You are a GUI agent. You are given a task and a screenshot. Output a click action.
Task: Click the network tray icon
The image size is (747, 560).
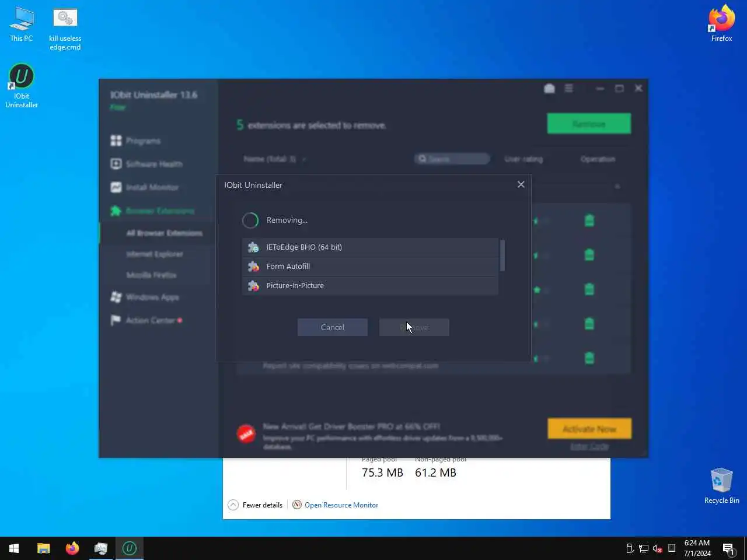643,548
